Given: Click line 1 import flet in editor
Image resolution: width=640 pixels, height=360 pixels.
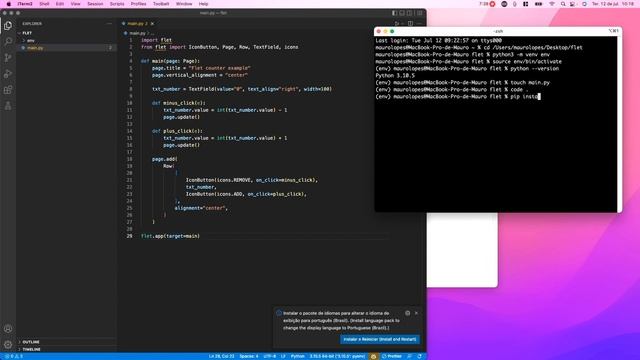Looking at the screenshot, I should (156, 40).
